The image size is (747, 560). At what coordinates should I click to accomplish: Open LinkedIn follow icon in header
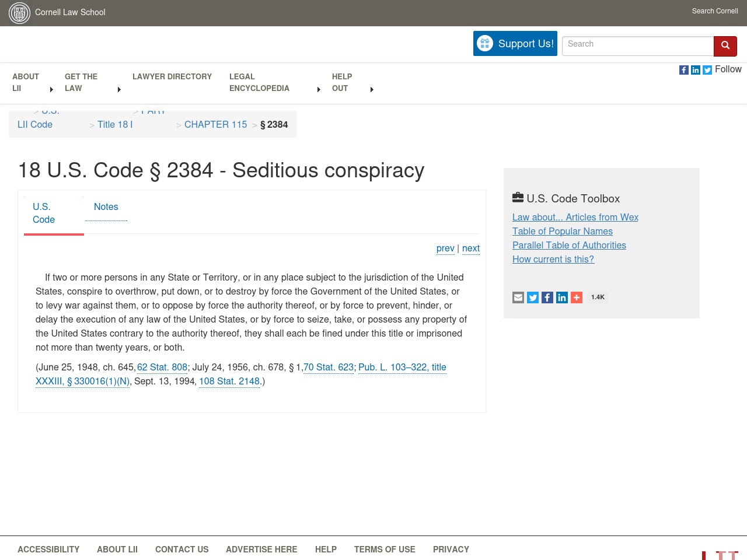(x=696, y=70)
